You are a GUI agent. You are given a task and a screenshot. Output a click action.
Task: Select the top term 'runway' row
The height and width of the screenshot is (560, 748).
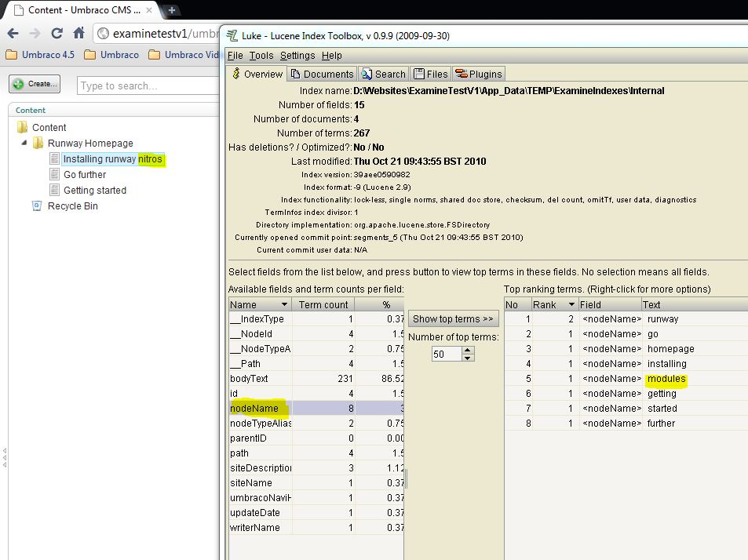pyautogui.click(x=626, y=319)
